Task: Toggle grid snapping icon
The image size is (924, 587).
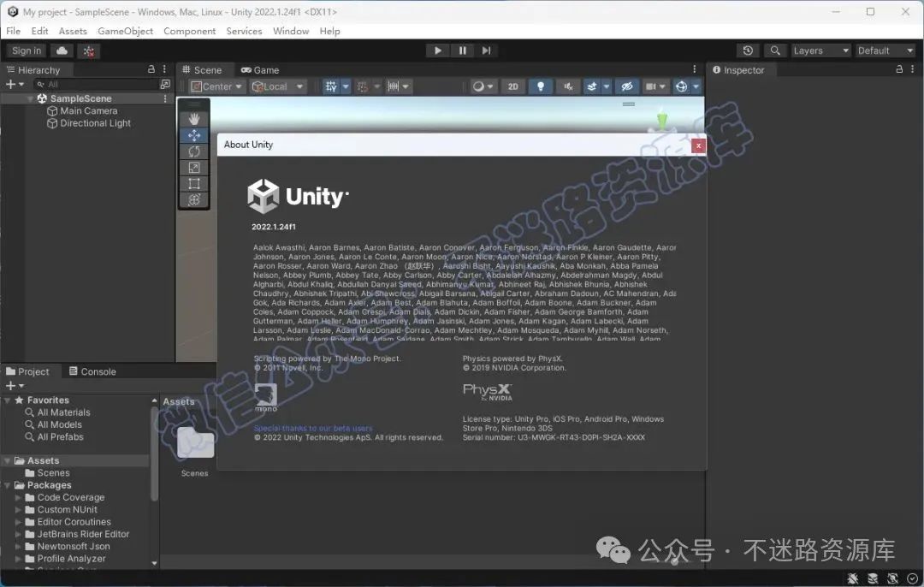Action: coord(363,86)
